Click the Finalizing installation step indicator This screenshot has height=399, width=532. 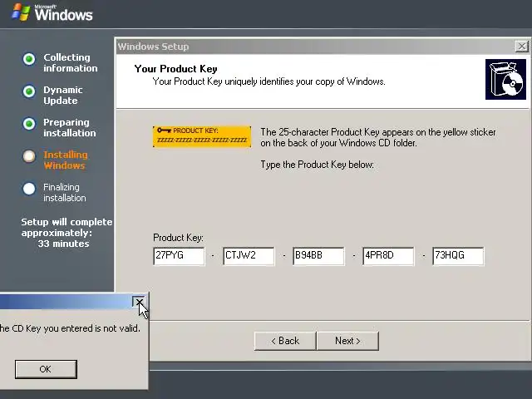pos(29,189)
